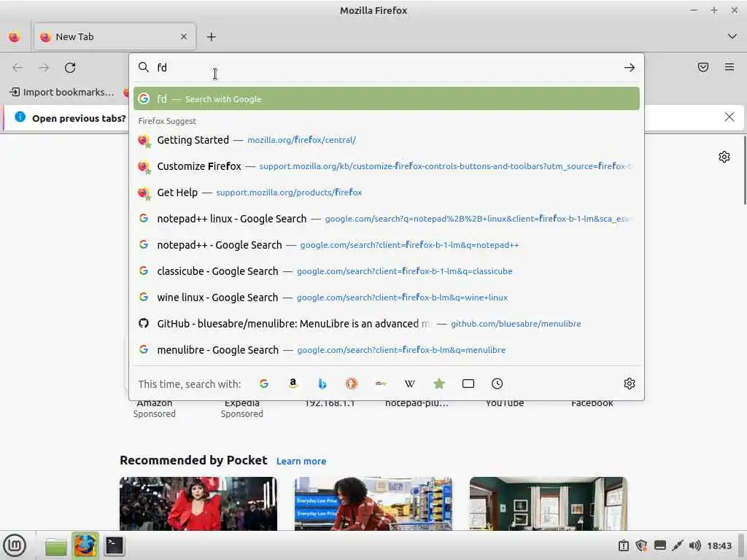Screen dimensions: 747x560
Task: Click the Go arrow in the address bar
Action: point(630,68)
